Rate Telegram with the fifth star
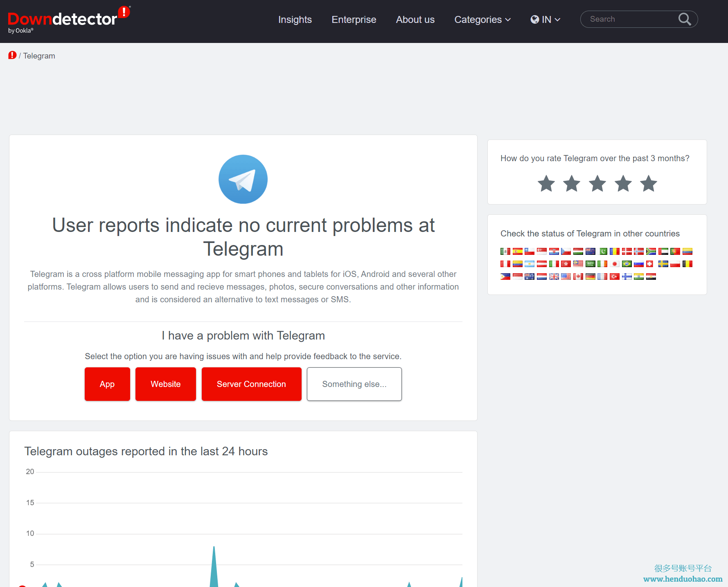 [649, 184]
